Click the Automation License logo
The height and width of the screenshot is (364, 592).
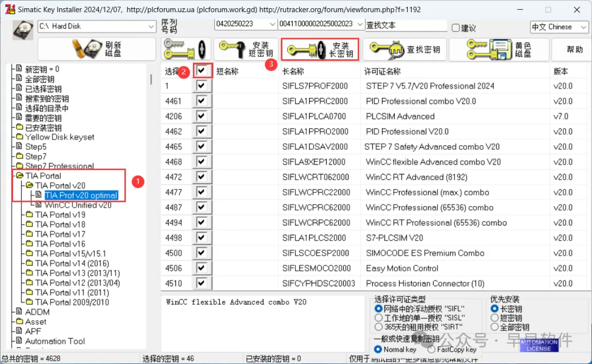click(x=539, y=345)
